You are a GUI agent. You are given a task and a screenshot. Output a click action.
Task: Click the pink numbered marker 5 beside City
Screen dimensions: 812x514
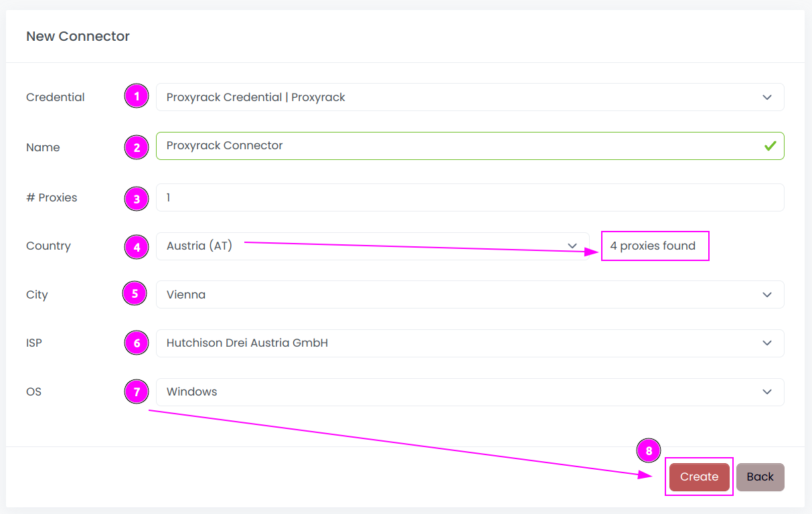click(x=135, y=294)
